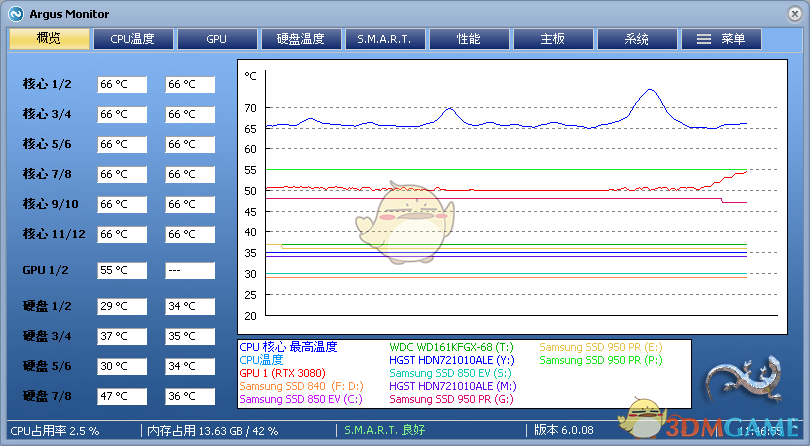Viewport: 810px width, 446px height.
Task: Switch to the 性能 tab
Action: tap(469, 39)
